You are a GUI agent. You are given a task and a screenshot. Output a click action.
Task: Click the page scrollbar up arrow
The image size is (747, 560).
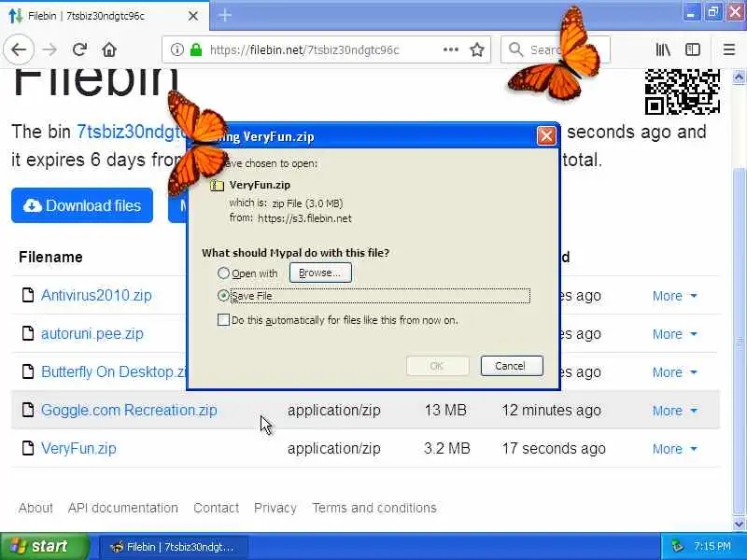click(739, 77)
